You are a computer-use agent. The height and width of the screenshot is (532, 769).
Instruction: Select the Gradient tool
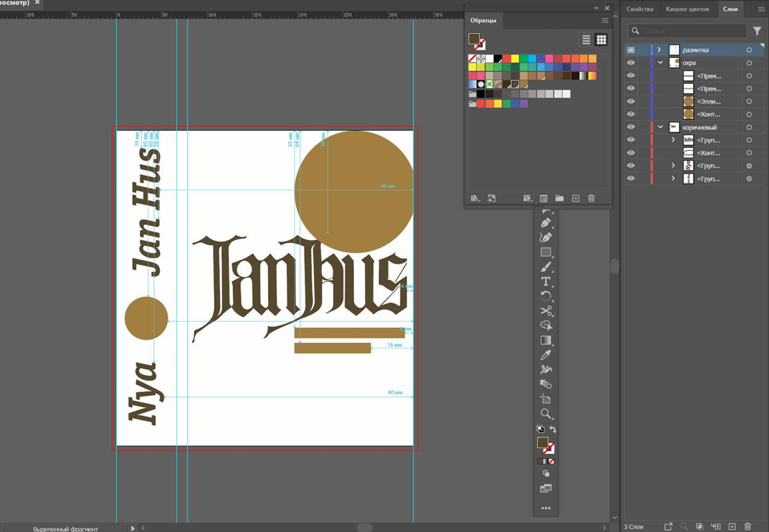coord(546,340)
